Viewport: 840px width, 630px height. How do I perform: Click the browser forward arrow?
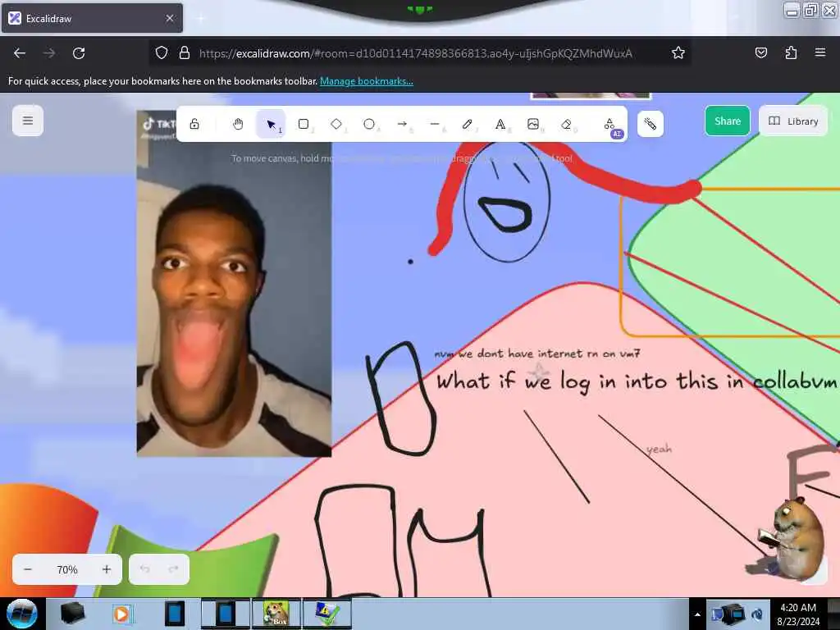click(x=49, y=53)
